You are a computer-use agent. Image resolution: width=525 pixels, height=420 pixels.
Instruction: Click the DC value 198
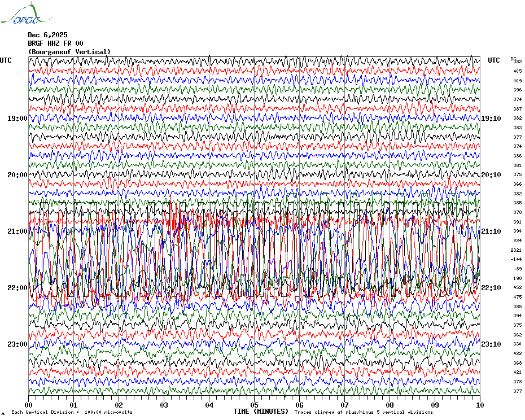(518, 278)
